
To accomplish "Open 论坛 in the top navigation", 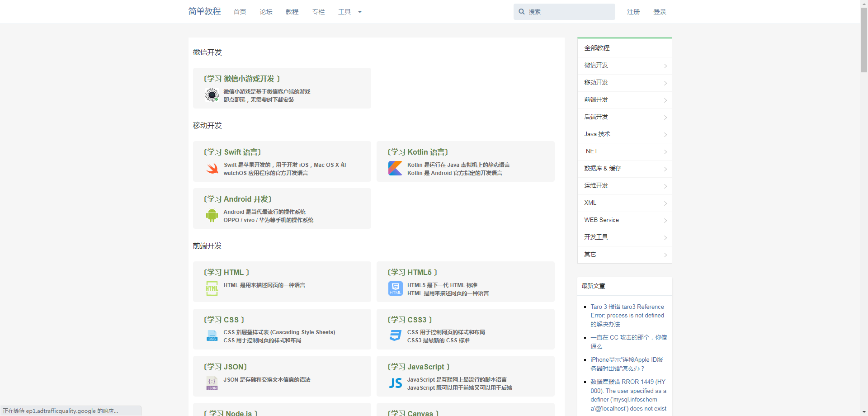I will tap(266, 12).
